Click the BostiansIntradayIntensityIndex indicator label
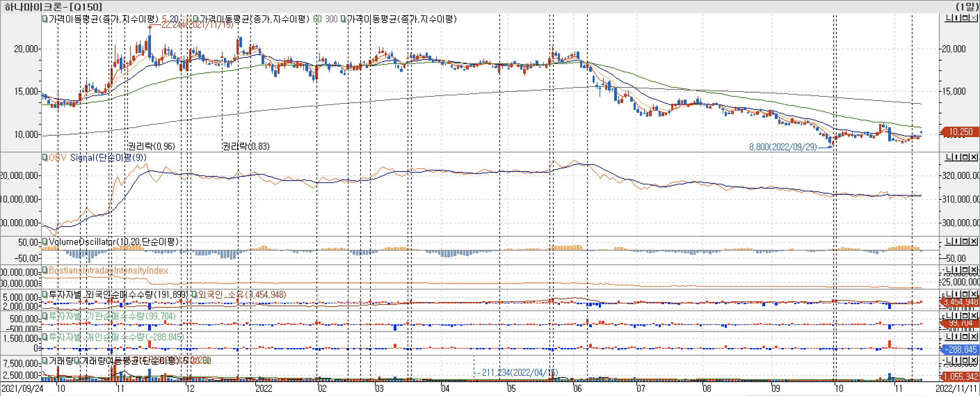This screenshot has width=980, height=396. click(109, 270)
